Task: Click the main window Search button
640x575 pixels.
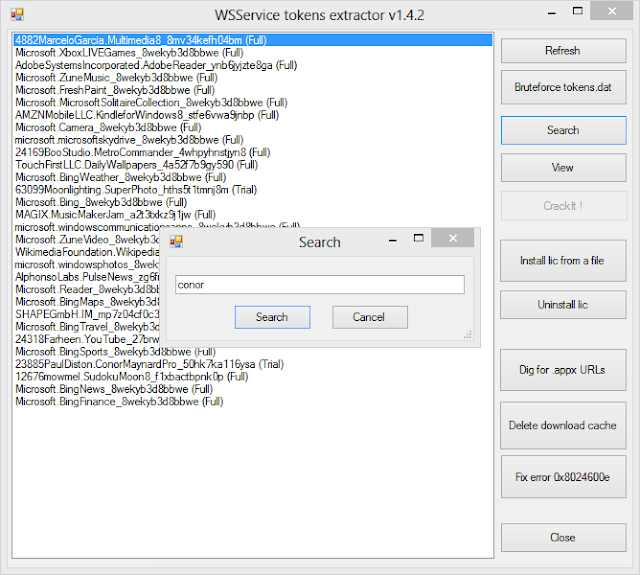Action: point(564,130)
